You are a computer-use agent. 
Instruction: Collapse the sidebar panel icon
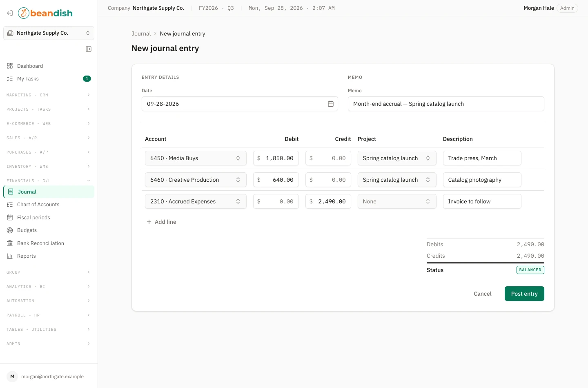[89, 49]
